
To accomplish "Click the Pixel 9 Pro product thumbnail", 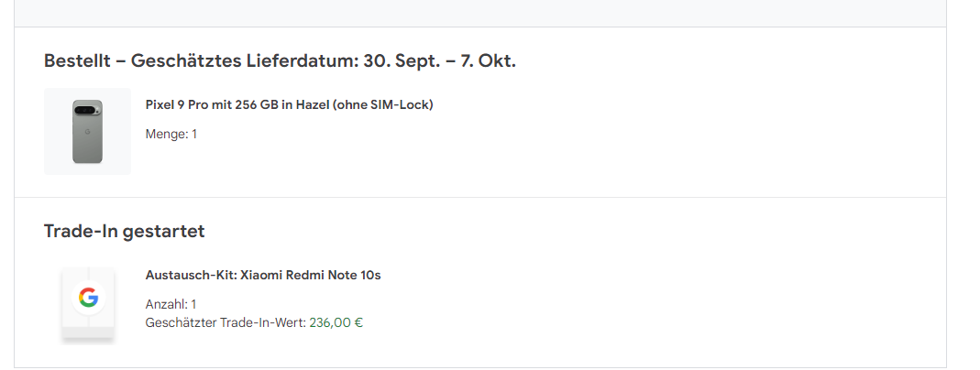I will 87,131.
